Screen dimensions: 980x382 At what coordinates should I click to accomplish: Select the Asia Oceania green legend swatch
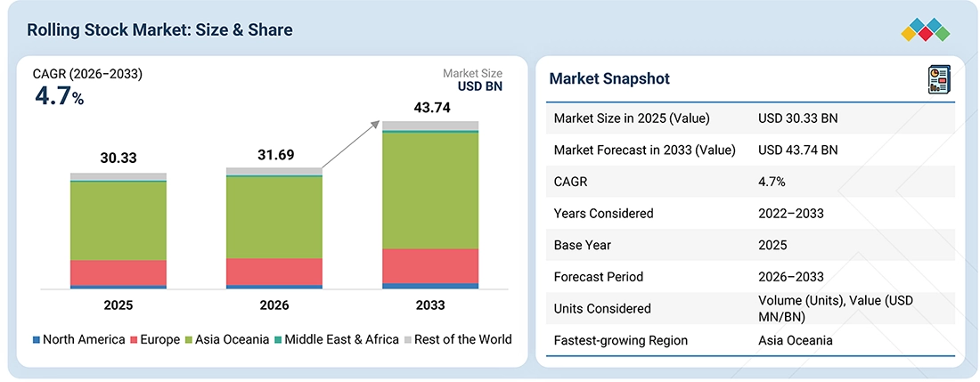pyautogui.click(x=188, y=340)
